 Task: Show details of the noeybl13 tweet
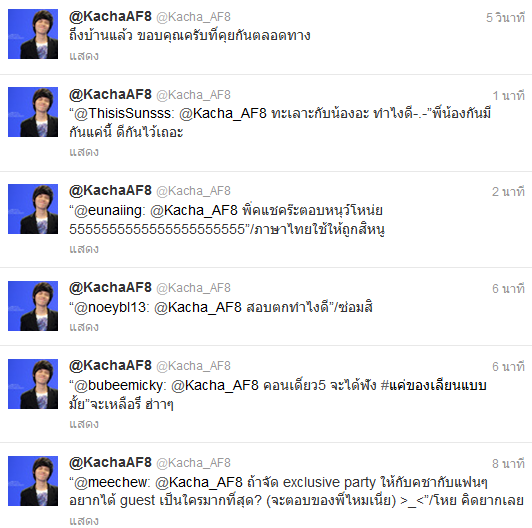(84, 327)
